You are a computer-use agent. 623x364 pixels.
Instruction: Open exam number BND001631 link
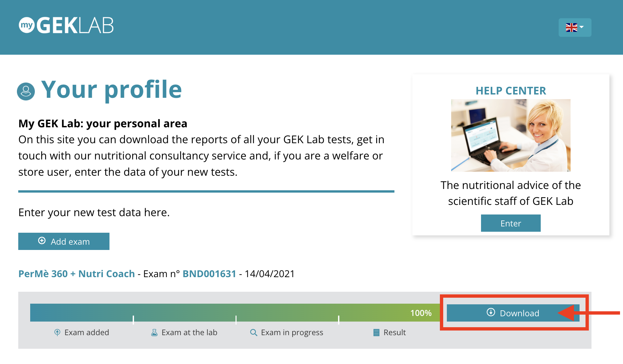point(209,274)
